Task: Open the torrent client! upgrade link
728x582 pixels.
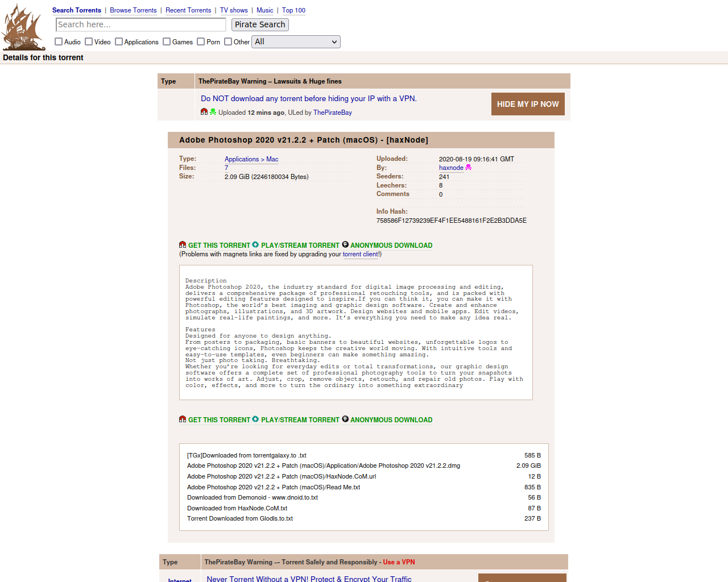Action: coord(361,254)
